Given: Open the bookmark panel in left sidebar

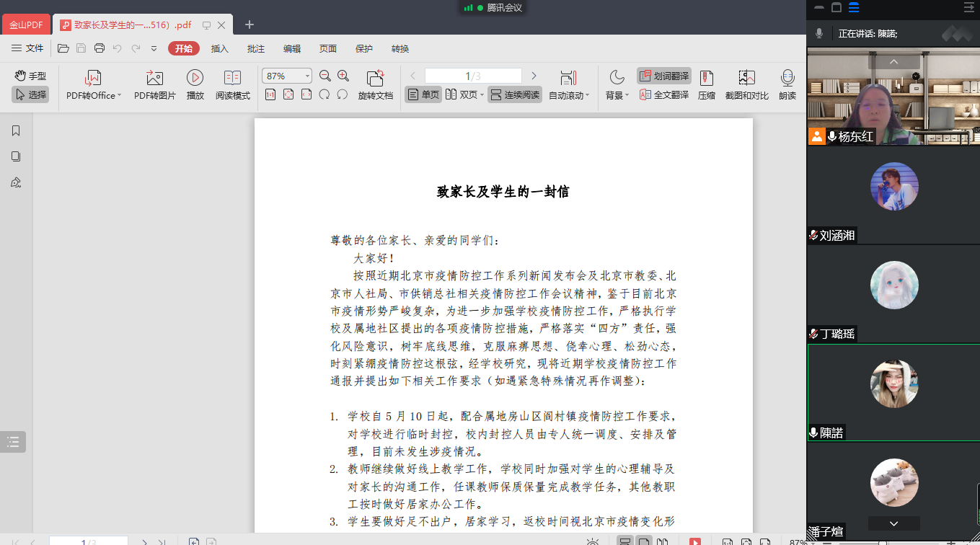Looking at the screenshot, I should tap(16, 130).
